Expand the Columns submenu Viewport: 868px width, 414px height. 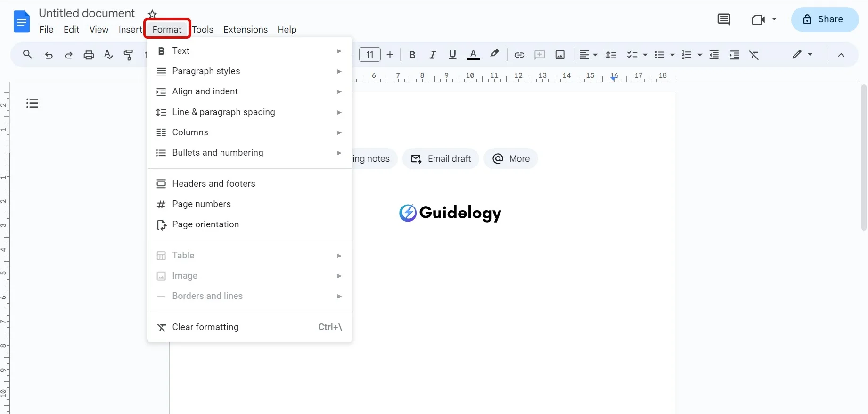tap(250, 132)
